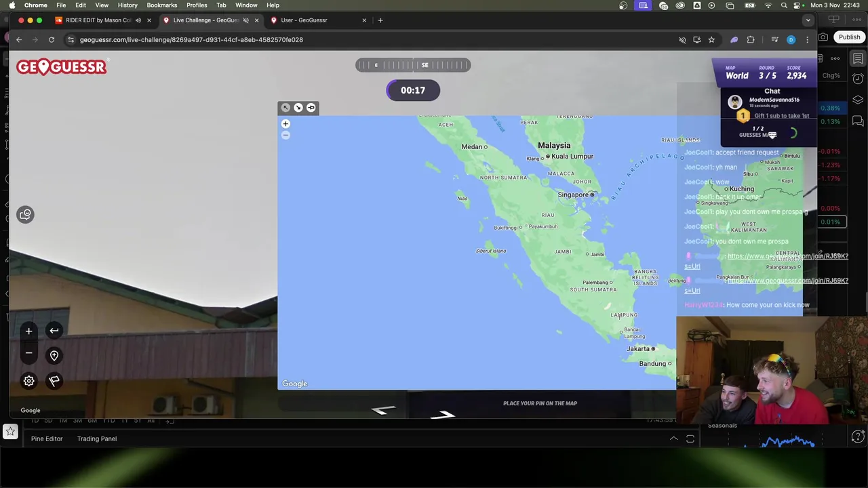Click the Place Your Pin on the Map button
The width and height of the screenshot is (868, 488).
pyautogui.click(x=540, y=403)
